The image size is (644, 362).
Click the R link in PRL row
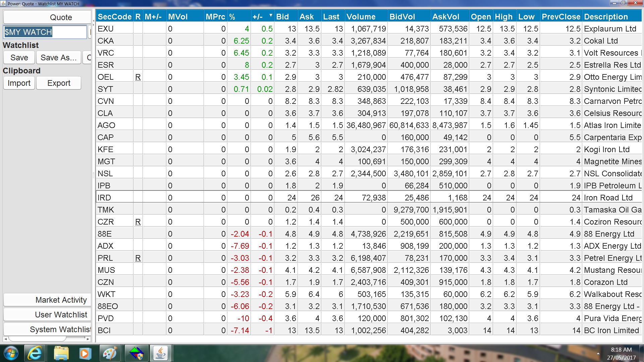138,258
